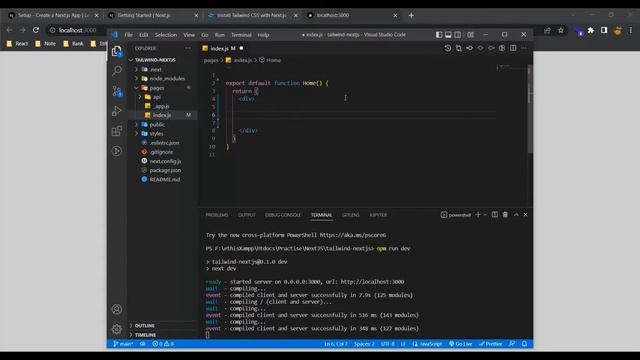Open the Explorer view in the activity bar
The width and height of the screenshot is (640, 360).
[x=117, y=51]
